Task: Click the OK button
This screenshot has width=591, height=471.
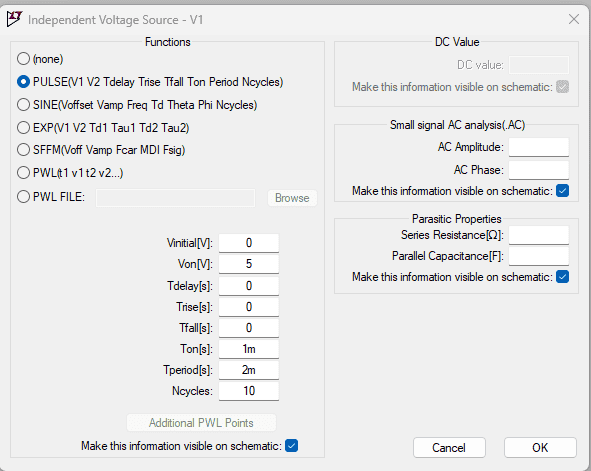Action: click(540, 448)
